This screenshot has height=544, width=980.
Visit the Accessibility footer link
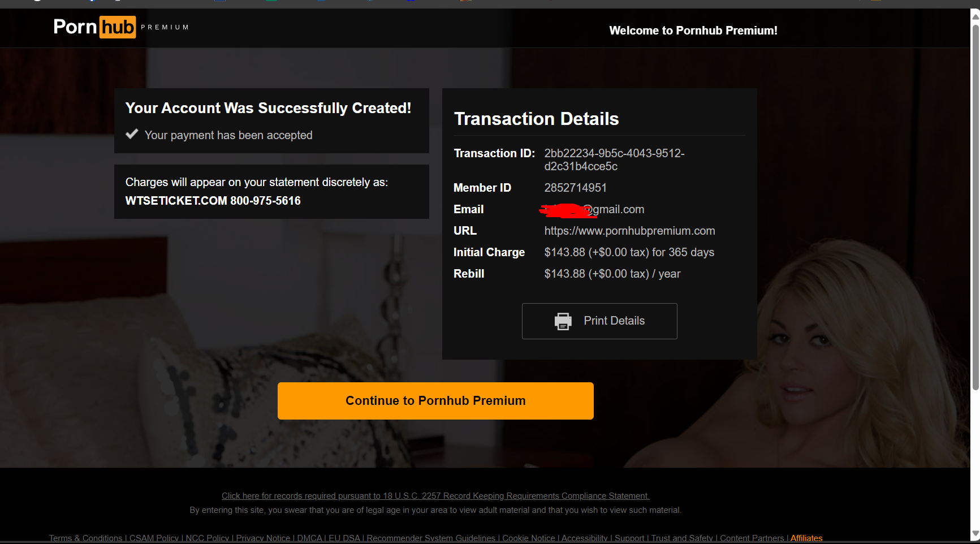pyautogui.click(x=584, y=538)
